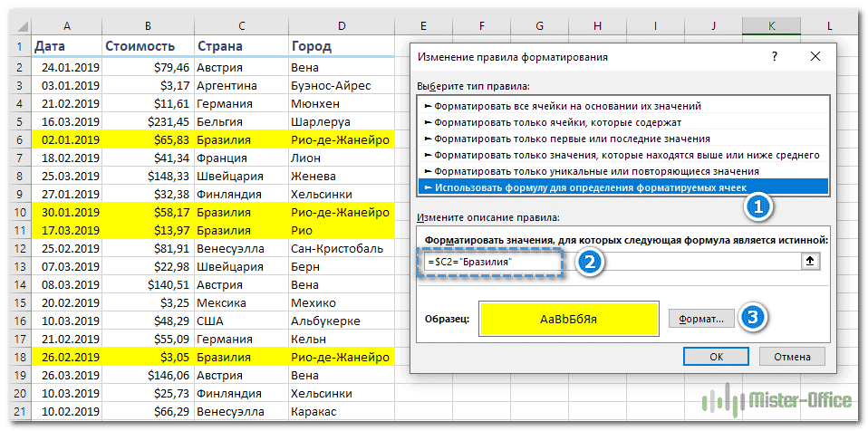The image size is (868, 431).
Task: Select row 6 header
Action: click(x=16, y=140)
